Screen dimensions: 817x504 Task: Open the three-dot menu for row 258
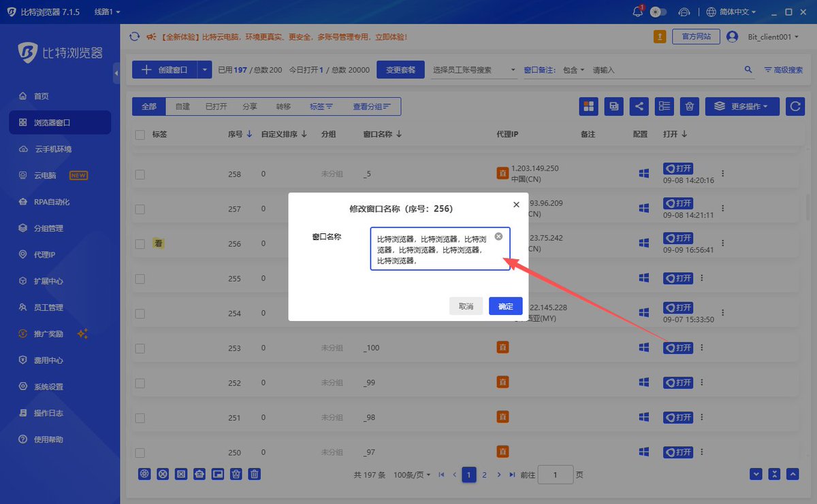point(723,173)
